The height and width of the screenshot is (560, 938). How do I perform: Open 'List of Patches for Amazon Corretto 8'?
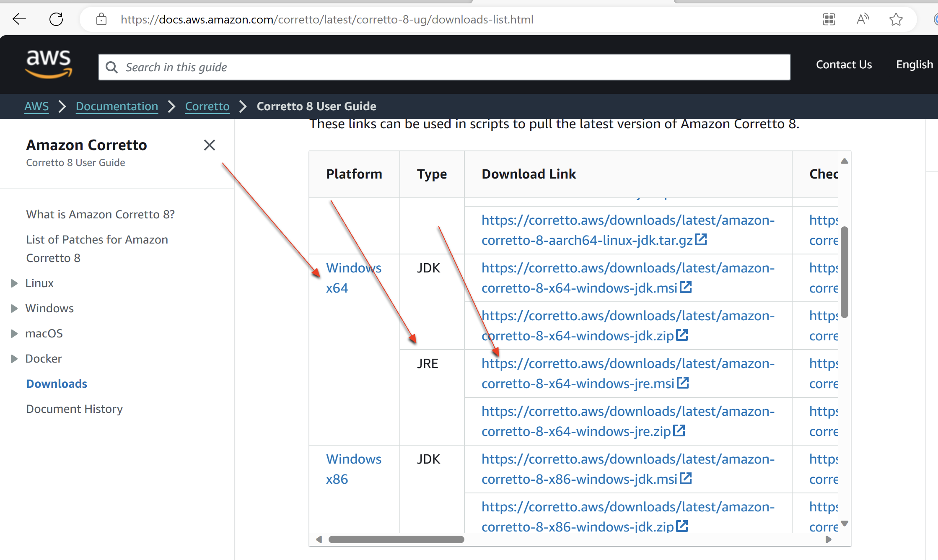[x=97, y=249]
